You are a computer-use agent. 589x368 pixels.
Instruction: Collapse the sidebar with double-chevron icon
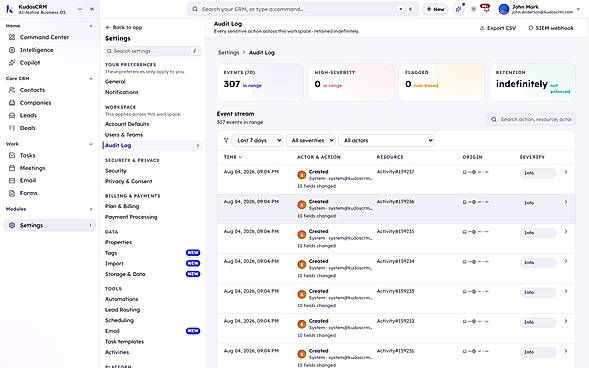[92, 9]
